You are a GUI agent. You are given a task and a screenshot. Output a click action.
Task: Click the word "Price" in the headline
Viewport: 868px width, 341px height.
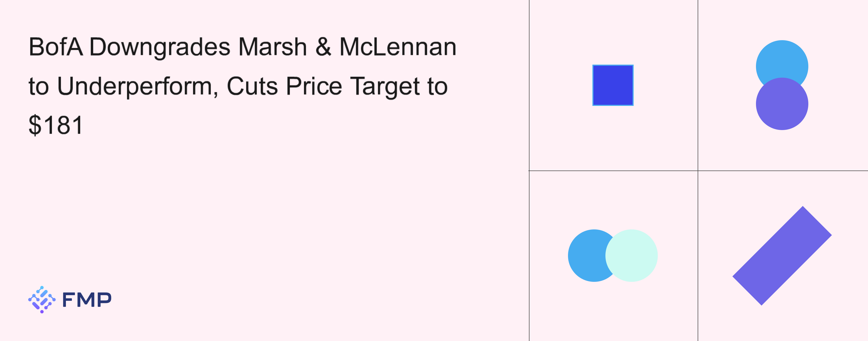314,86
